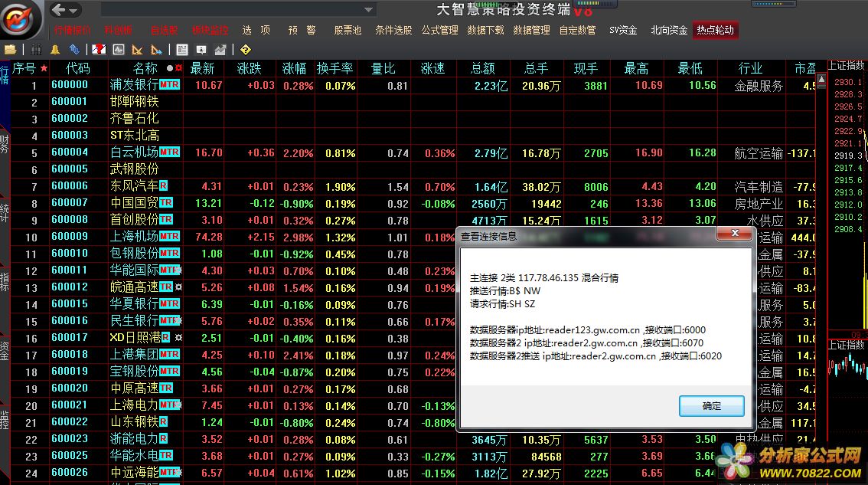The width and height of the screenshot is (868, 485).
Task: Open the alert bell icon
Action: click(x=55, y=50)
